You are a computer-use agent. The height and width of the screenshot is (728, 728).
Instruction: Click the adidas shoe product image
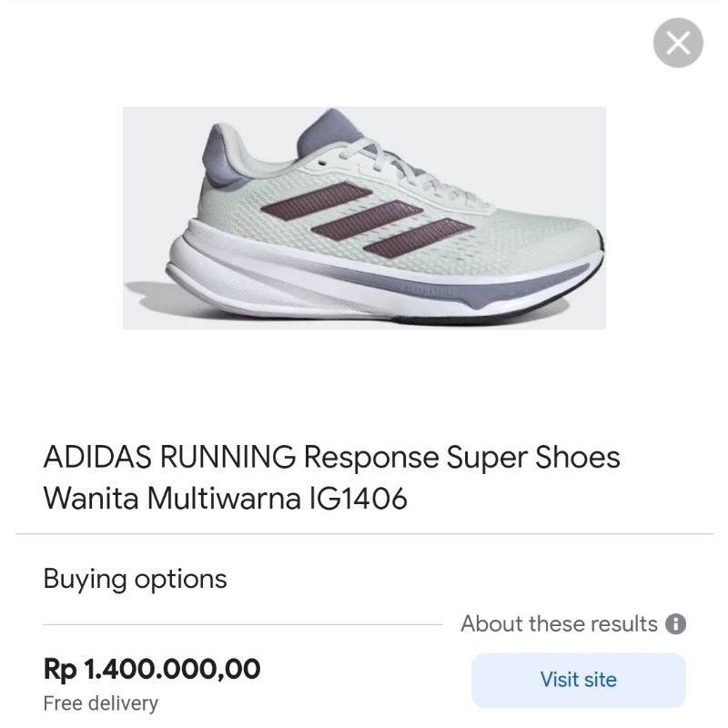click(x=364, y=218)
